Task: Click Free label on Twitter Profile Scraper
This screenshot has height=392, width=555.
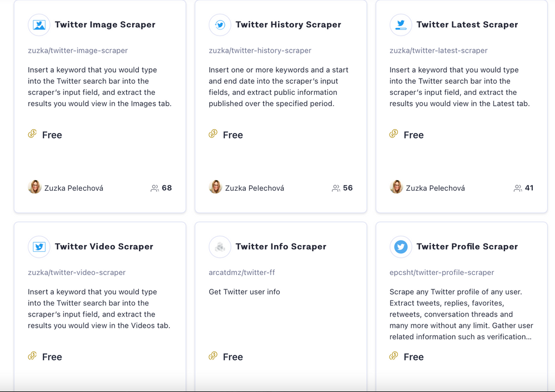Action: tap(413, 357)
